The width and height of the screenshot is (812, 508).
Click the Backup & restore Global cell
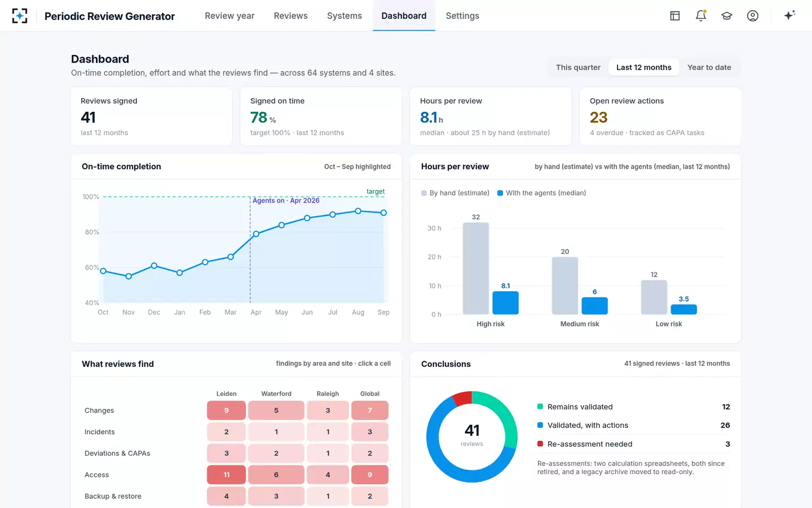370,496
